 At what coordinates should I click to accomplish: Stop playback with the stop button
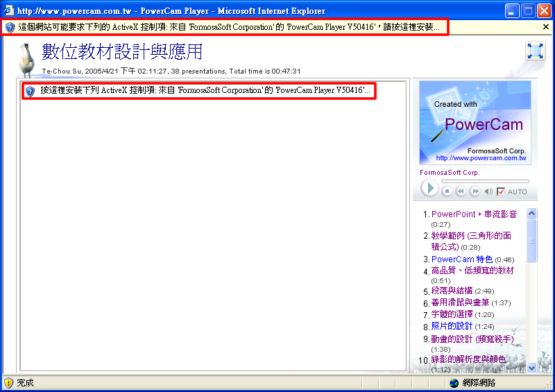[447, 191]
